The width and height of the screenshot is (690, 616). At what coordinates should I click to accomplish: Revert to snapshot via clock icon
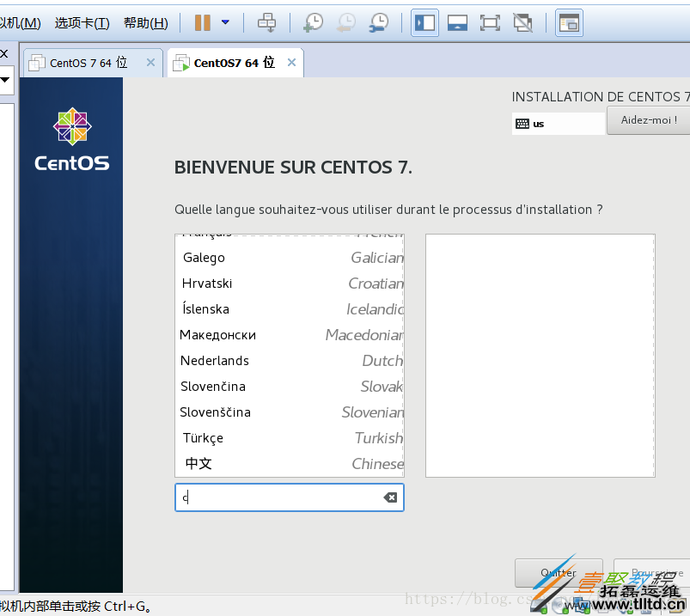(345, 23)
